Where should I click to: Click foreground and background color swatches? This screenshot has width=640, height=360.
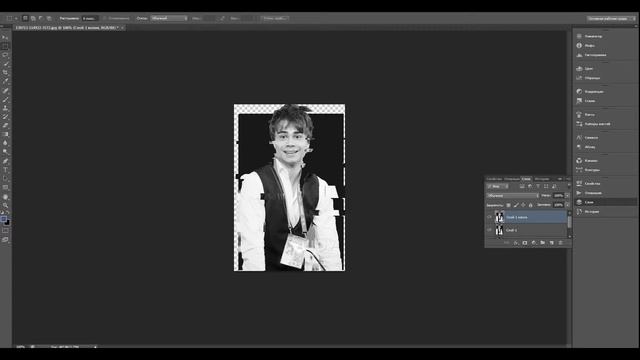(x=5, y=220)
